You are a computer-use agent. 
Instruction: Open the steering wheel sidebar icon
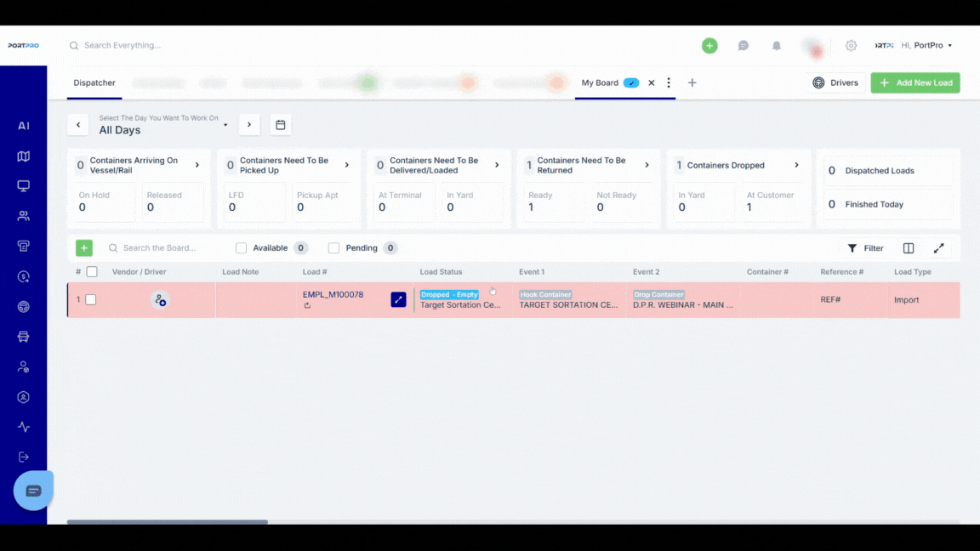point(23,307)
